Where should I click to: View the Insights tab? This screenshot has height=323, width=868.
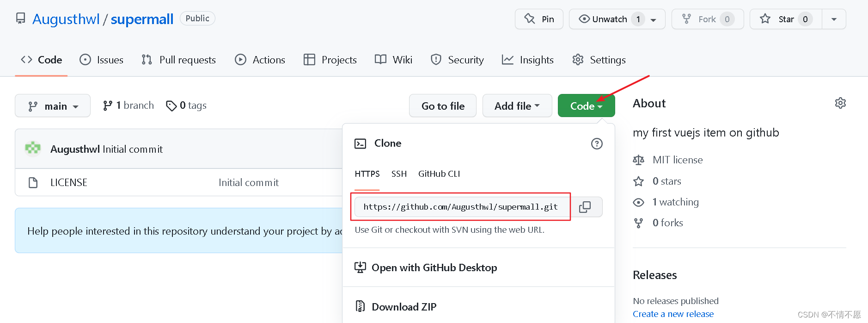pyautogui.click(x=527, y=60)
